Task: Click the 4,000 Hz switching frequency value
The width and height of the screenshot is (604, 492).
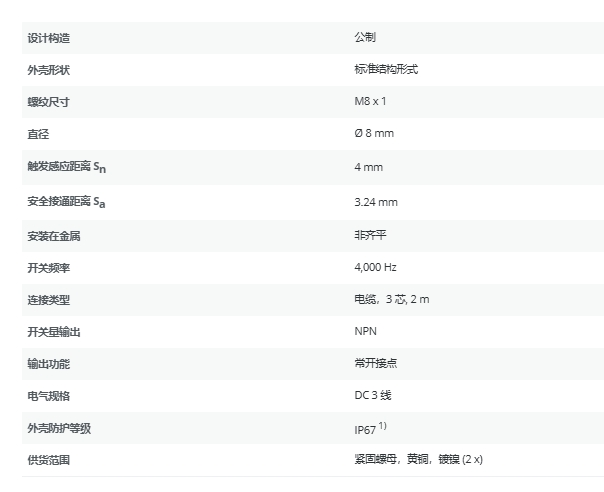Action: pos(375,267)
